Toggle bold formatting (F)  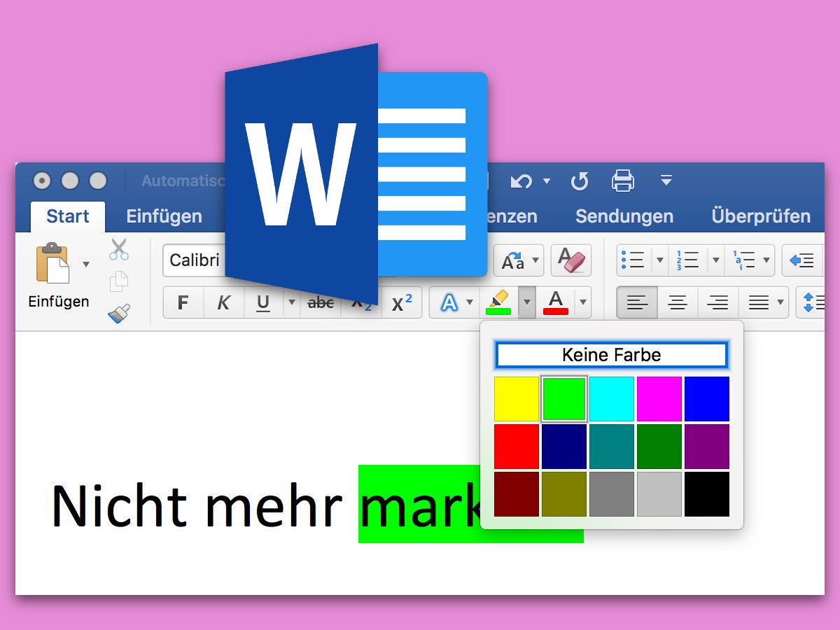tap(183, 302)
